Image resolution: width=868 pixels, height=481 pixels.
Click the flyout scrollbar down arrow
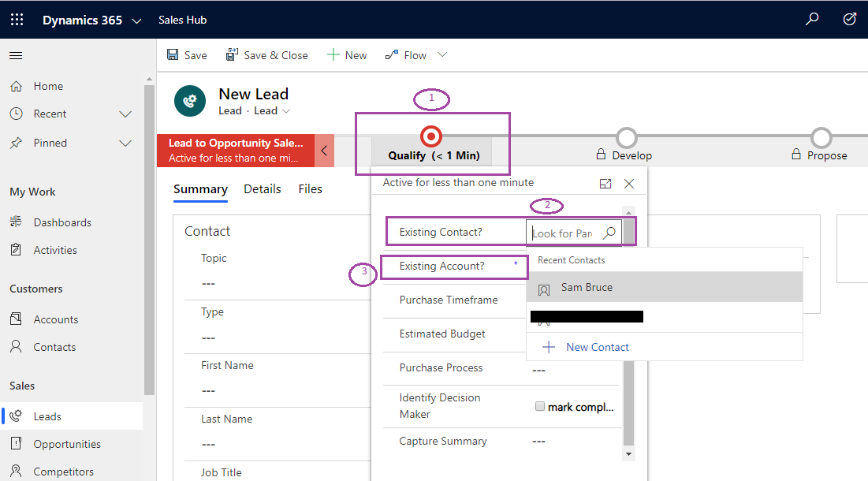tap(628, 454)
